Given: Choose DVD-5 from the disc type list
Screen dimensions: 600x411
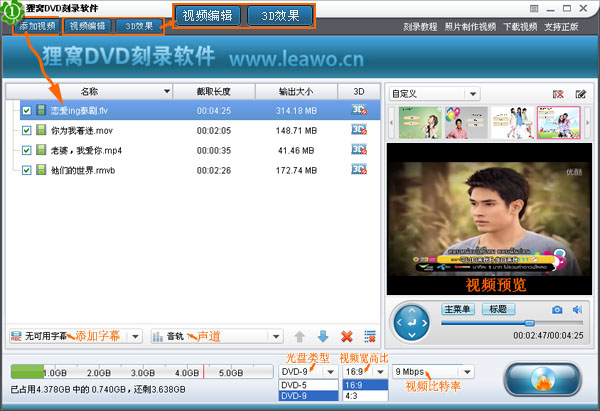Looking at the screenshot, I should click(x=308, y=385).
